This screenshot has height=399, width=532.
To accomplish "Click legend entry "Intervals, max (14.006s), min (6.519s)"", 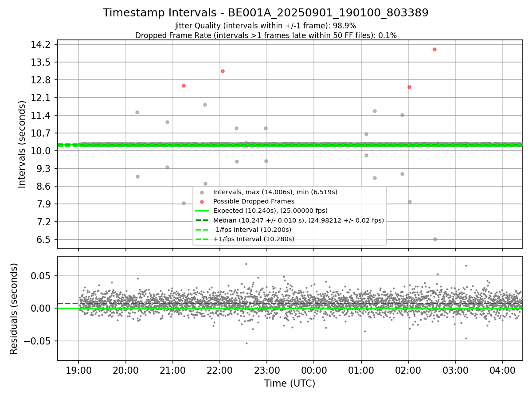I will click(275, 192).
